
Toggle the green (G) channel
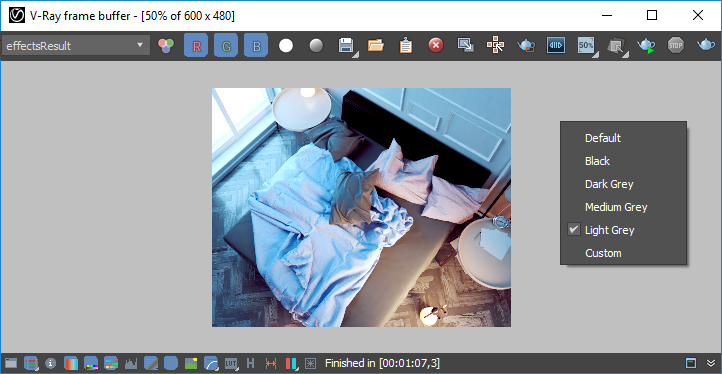[226, 46]
